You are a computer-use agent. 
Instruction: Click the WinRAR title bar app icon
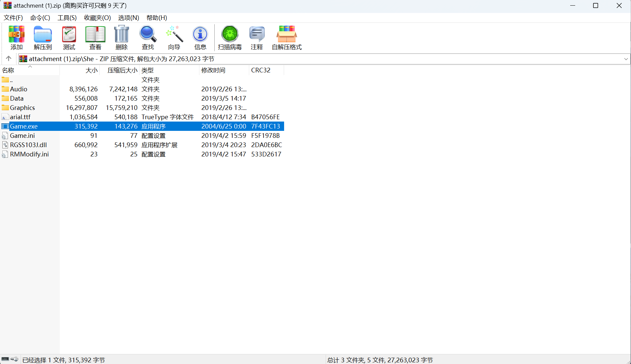(7, 5)
